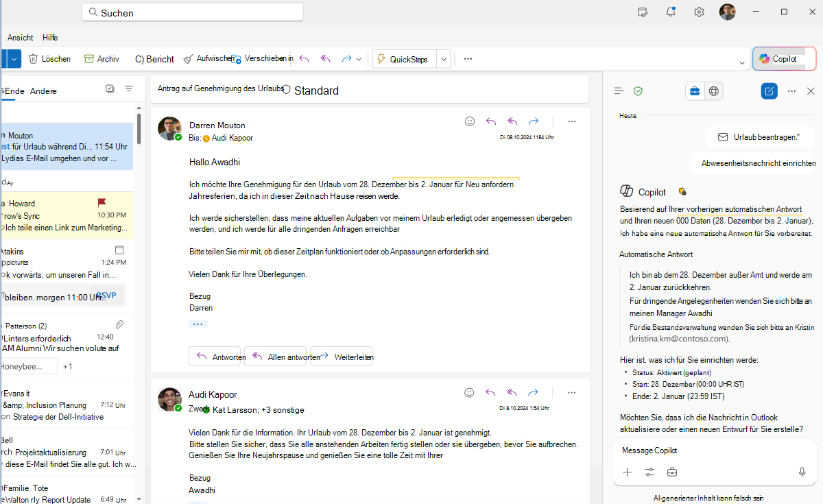This screenshot has height=504, width=823.
Task: Click the QuickSteps button
Action: coord(404,59)
